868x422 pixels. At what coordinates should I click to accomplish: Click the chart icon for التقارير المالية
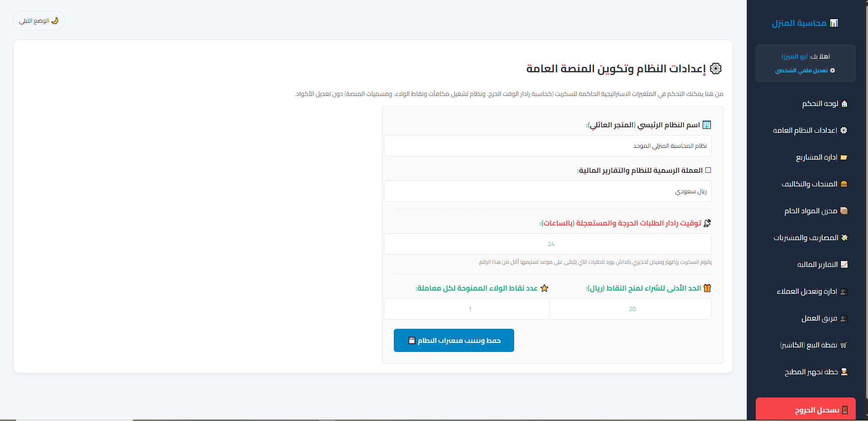844,265
